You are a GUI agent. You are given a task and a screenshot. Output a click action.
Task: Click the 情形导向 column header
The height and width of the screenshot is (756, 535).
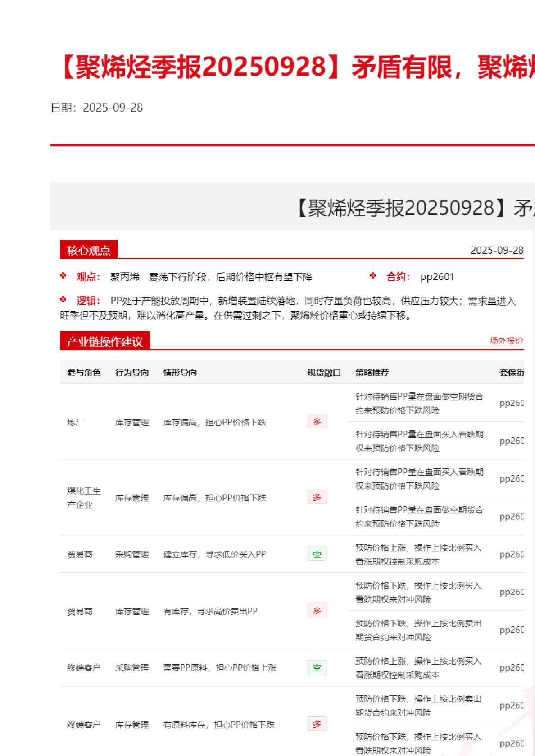click(180, 373)
